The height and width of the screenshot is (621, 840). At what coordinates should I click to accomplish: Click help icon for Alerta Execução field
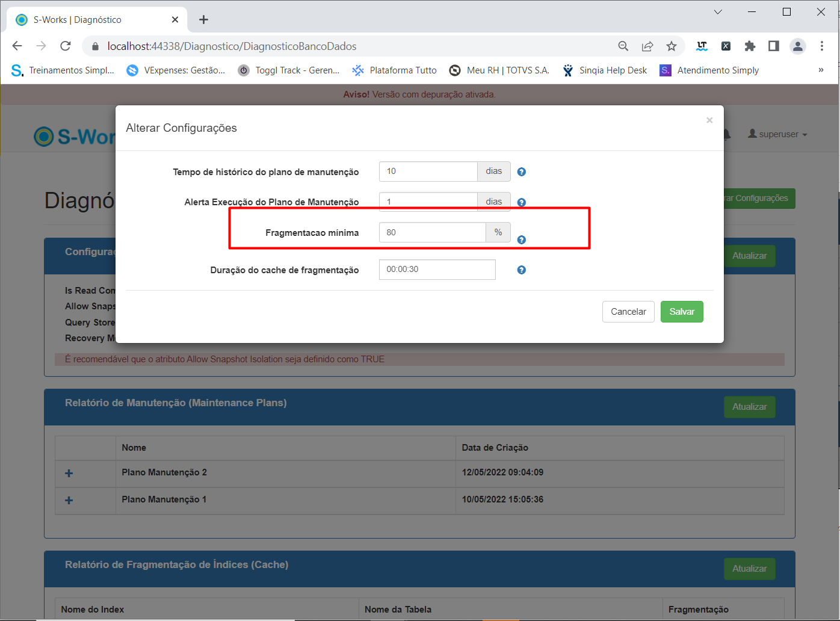pos(522,202)
